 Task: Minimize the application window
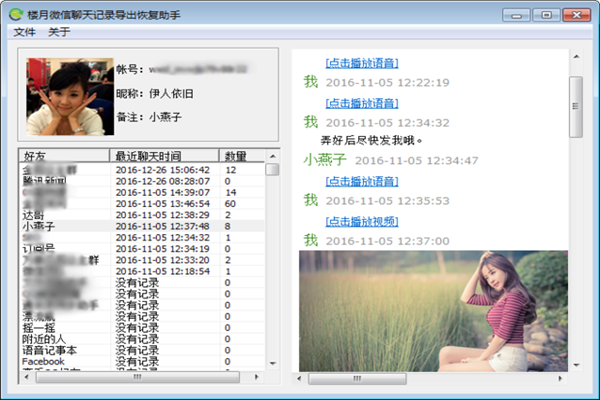coord(516,15)
